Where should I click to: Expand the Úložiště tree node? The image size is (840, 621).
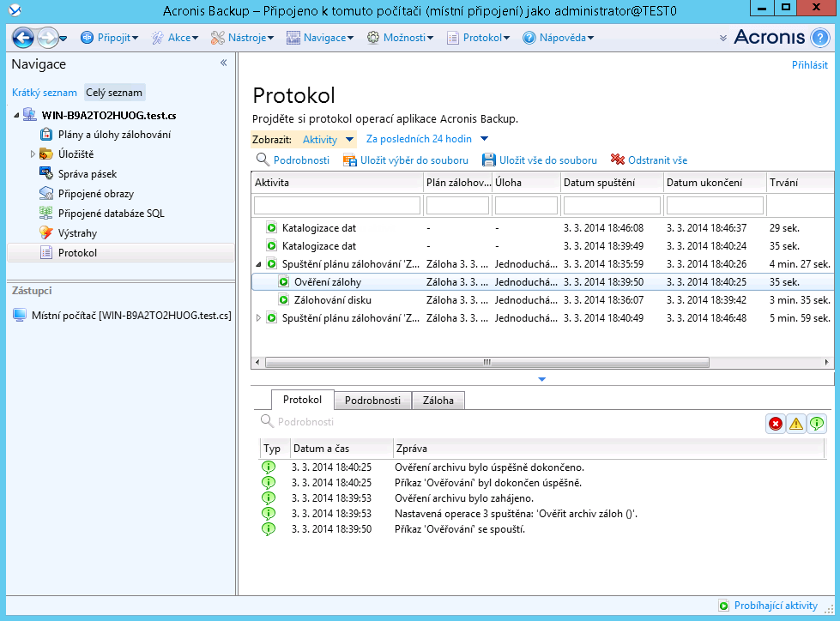coord(32,154)
